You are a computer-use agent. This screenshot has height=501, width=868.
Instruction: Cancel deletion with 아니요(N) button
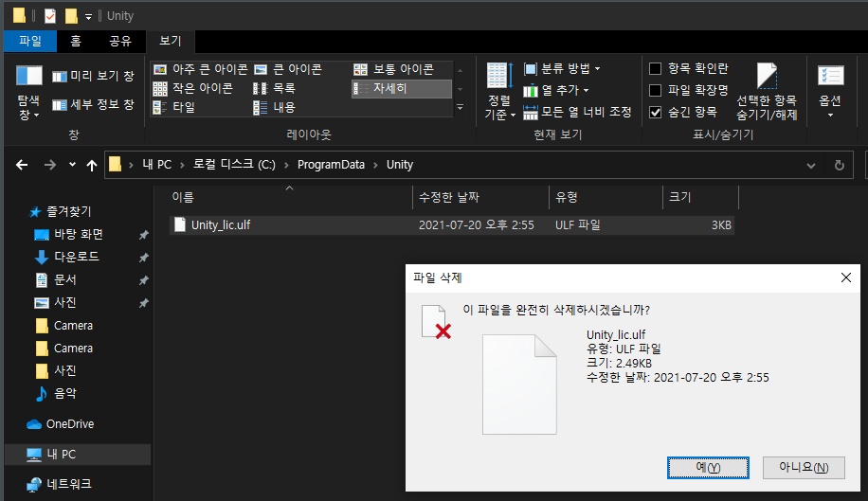(804, 468)
